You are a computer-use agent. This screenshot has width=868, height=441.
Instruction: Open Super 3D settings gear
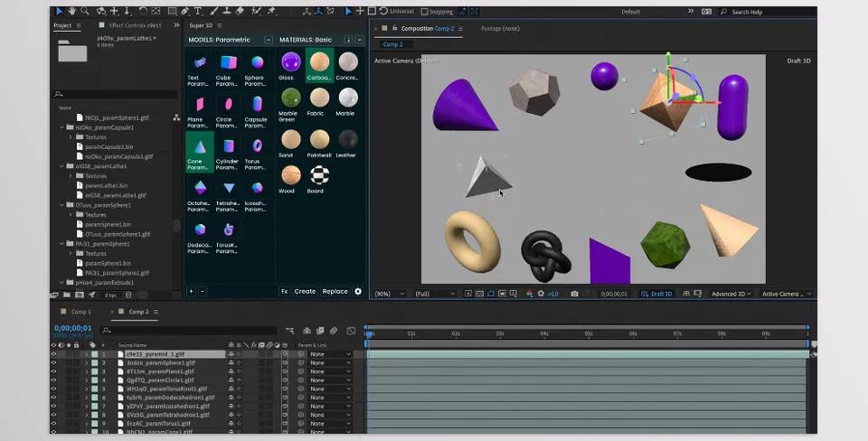tap(358, 291)
